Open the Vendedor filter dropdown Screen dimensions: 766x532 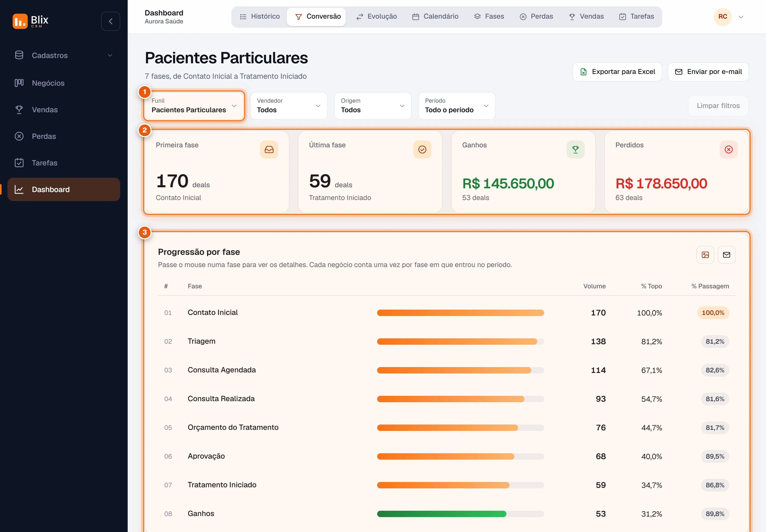click(289, 106)
